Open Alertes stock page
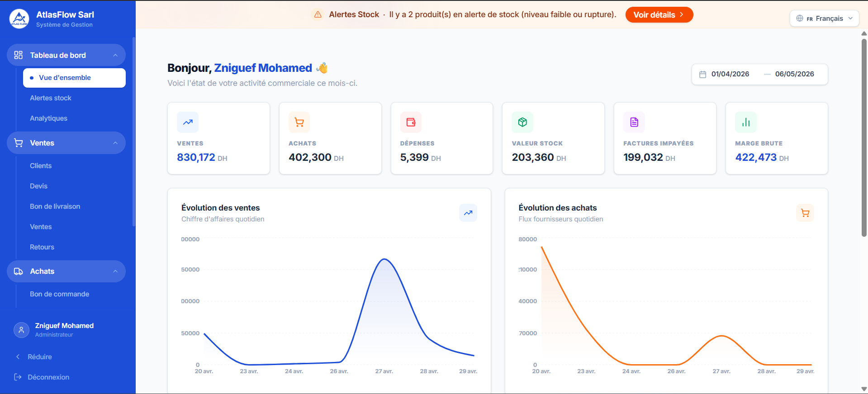This screenshot has height=394, width=868. pyautogui.click(x=51, y=98)
